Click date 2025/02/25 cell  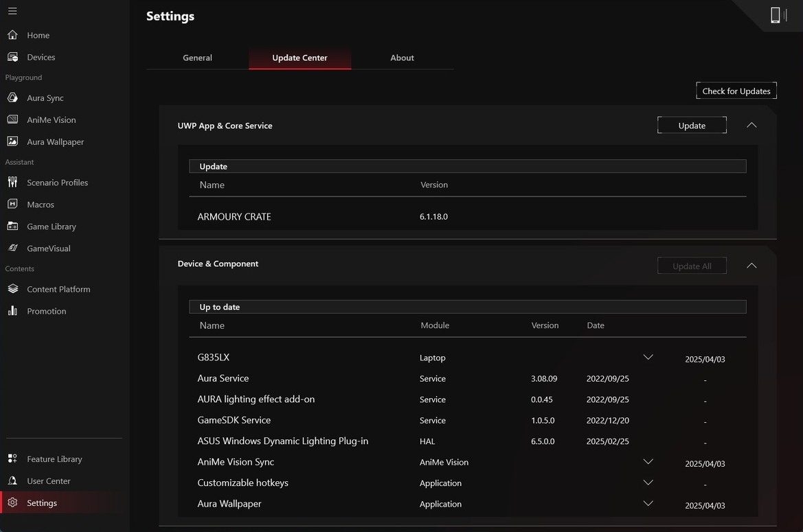[607, 441]
